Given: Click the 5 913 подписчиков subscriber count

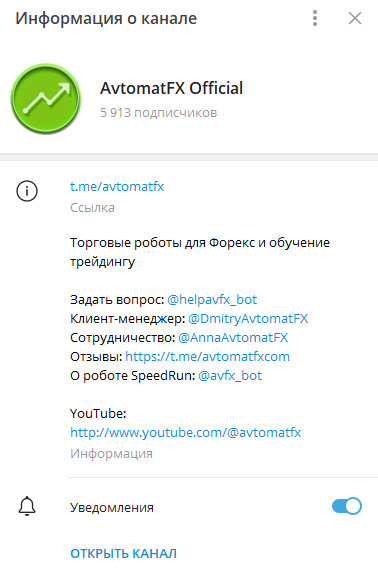Looking at the screenshot, I should pyautogui.click(x=158, y=113).
